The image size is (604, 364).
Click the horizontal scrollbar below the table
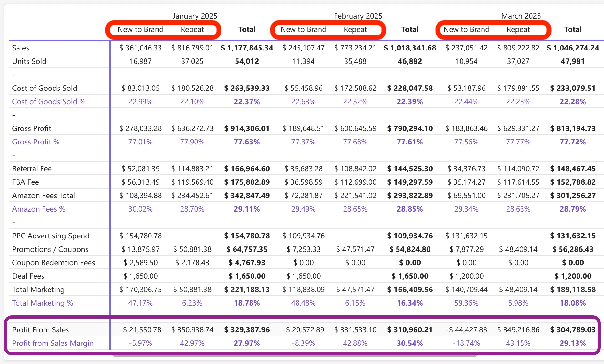(295, 355)
